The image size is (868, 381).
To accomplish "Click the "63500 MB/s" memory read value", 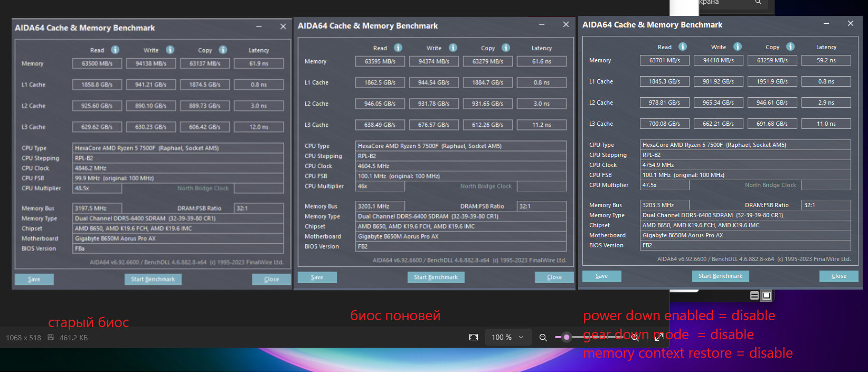I will 97,63.
